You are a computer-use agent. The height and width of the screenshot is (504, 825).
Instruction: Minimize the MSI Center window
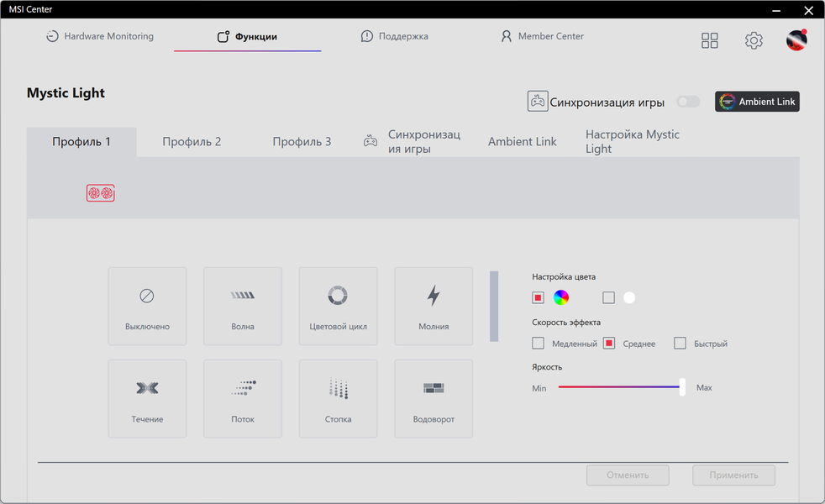coord(776,10)
